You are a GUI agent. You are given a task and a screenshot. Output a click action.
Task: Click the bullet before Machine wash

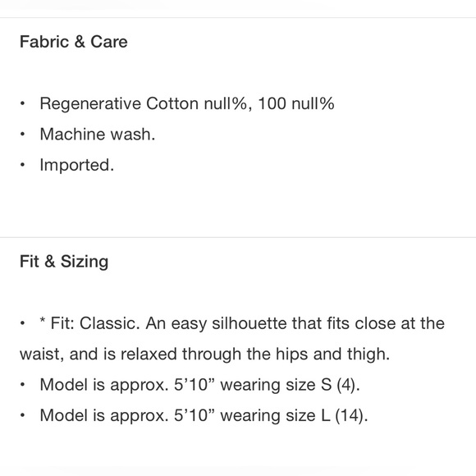click(22, 134)
